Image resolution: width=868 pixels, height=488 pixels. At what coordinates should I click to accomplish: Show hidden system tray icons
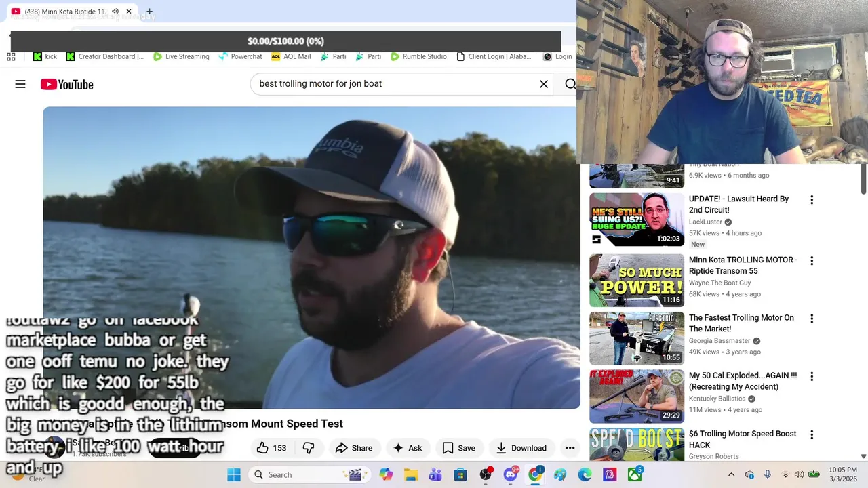point(731,474)
